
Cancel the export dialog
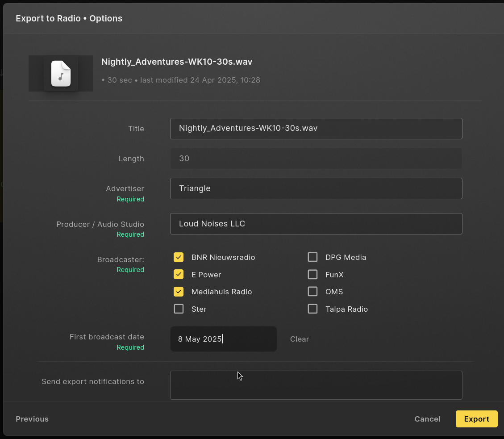[x=427, y=419]
